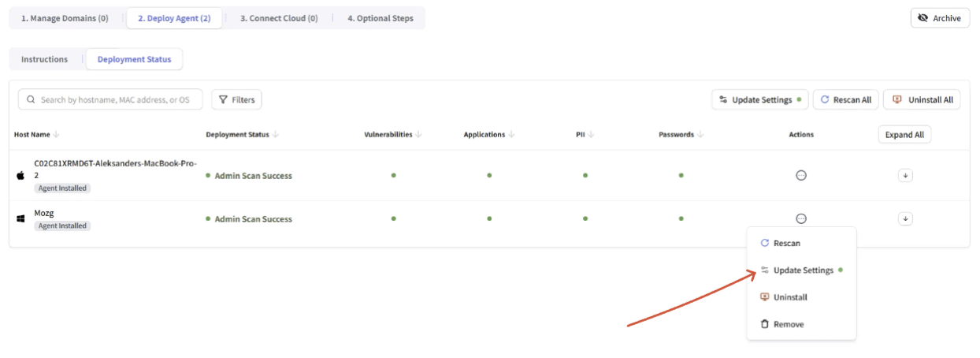Image resolution: width=980 pixels, height=358 pixels.
Task: Open actions menu for MacBook-Pro row
Action: (801, 176)
